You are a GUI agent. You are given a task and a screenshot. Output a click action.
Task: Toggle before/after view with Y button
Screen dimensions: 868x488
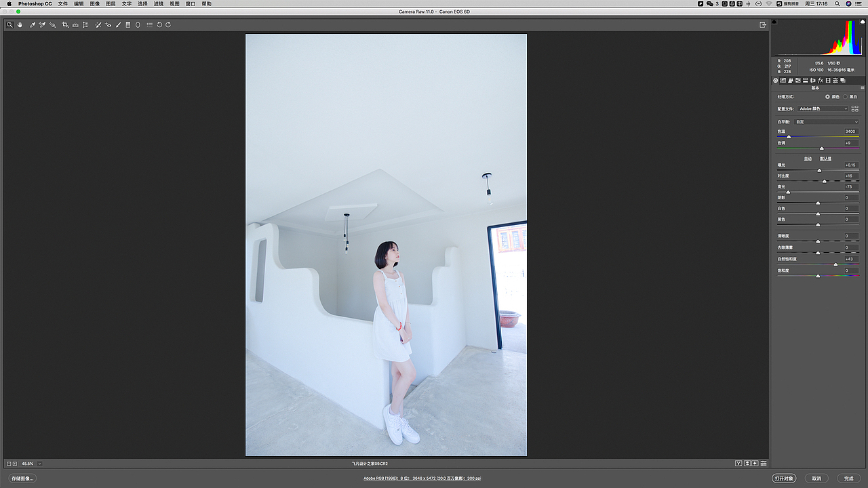pyautogui.click(x=738, y=464)
